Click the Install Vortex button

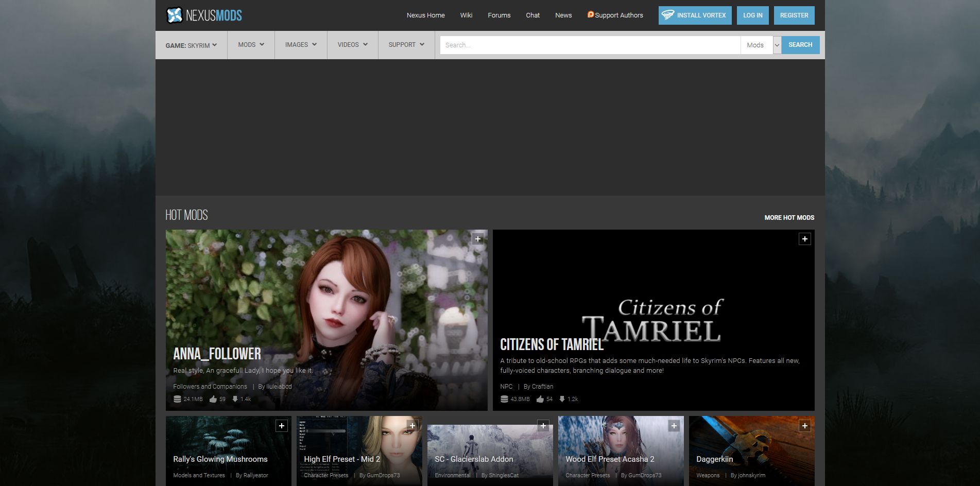tap(695, 15)
